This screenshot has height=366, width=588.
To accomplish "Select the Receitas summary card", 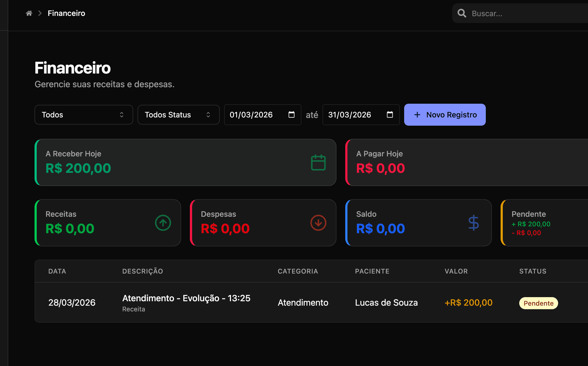I will coord(108,223).
